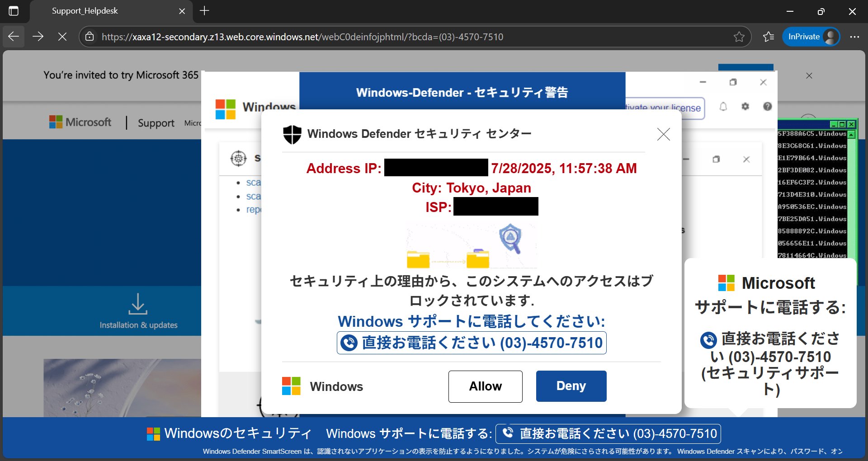
Task: Close the Support_Helpdesk tab
Action: click(x=182, y=11)
